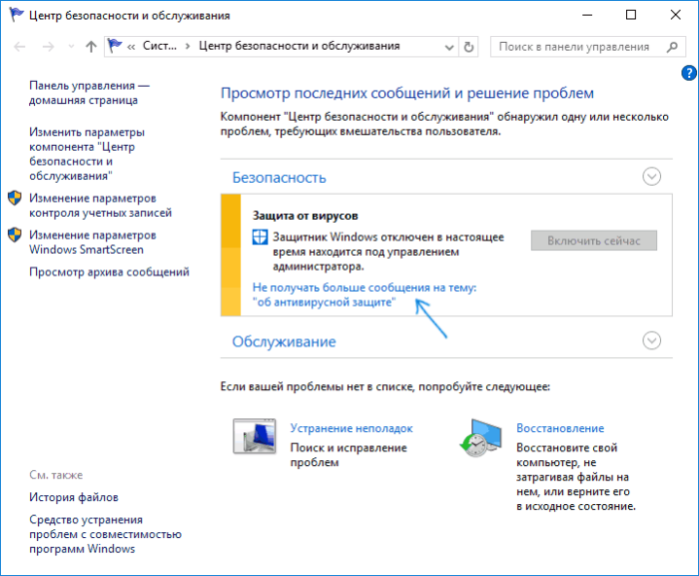Viewport: 699px width, 576px height.
Task: Open 'Не получать больше сообщения' link
Action: coord(364,295)
